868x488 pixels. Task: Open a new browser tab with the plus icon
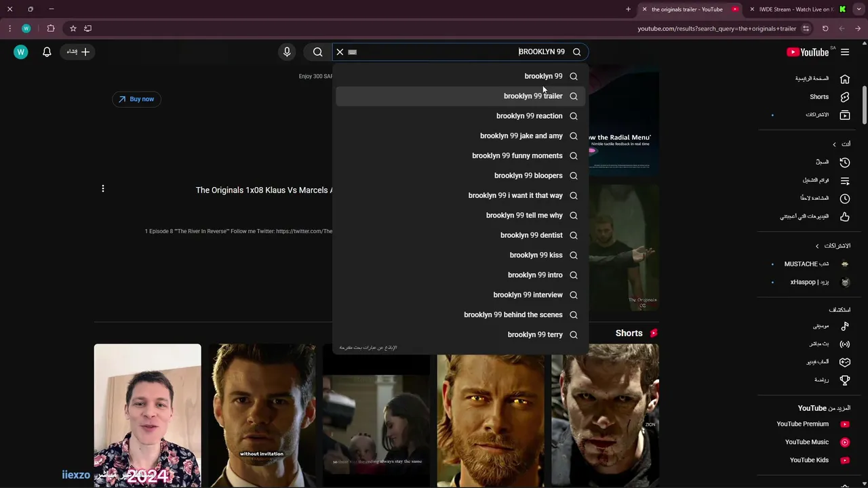point(628,9)
